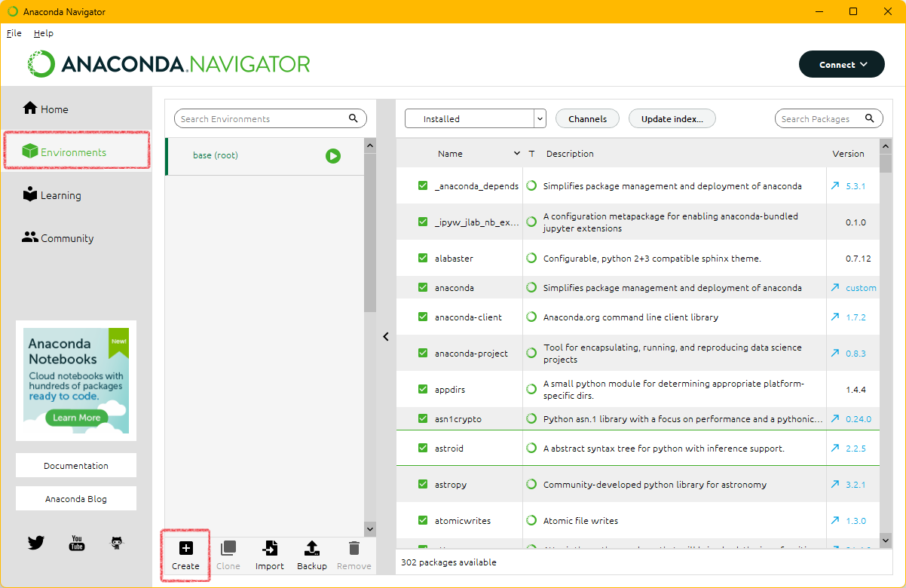Click the type circle icon for appdirs
This screenshot has height=588, width=906.
[x=531, y=389]
